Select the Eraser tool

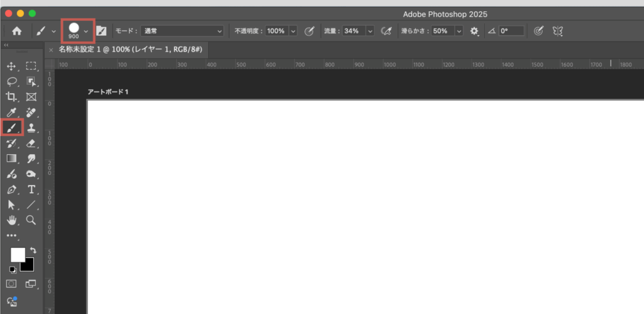pyautogui.click(x=31, y=143)
